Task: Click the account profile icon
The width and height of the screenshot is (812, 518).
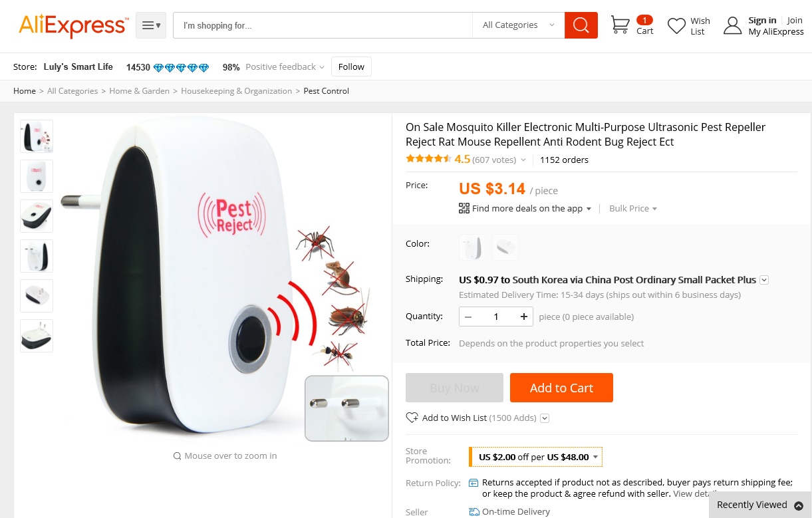Action: click(x=732, y=26)
